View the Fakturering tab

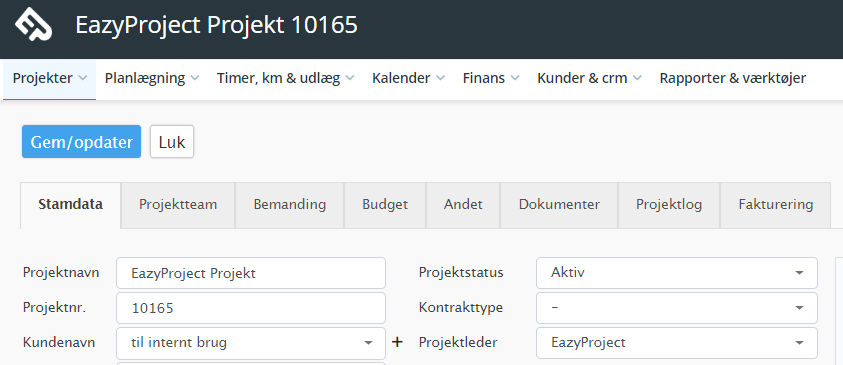click(776, 205)
